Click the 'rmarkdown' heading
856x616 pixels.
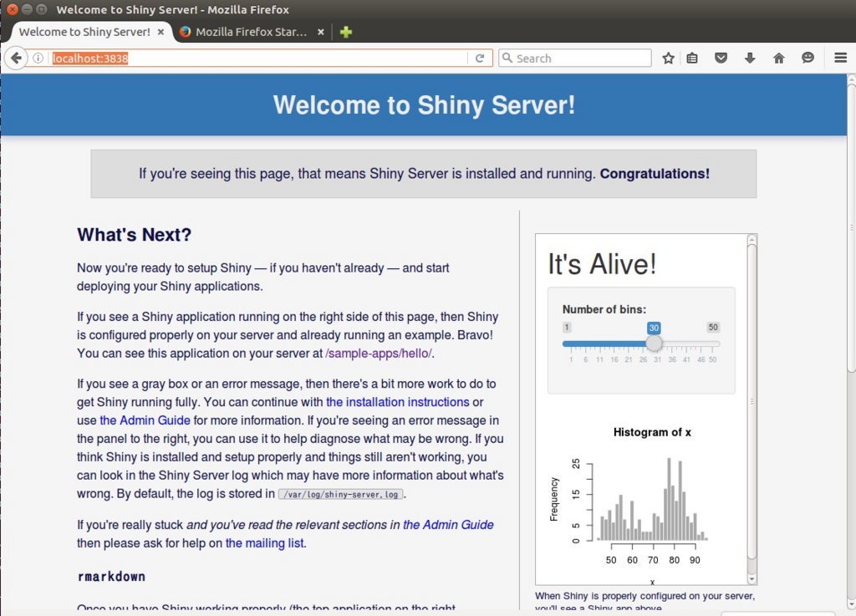111,576
